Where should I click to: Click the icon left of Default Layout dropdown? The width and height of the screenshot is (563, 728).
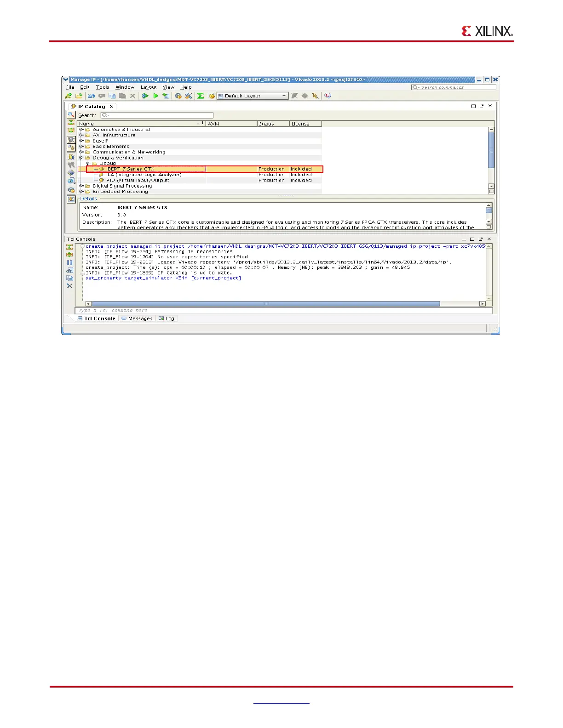[211, 96]
